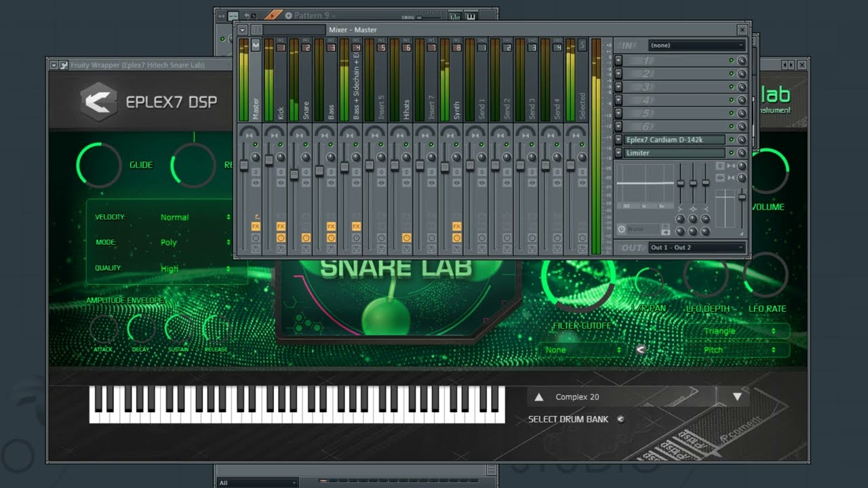Turn the pan knob on the Bass track
This screenshot has width=868, height=488.
point(330,157)
